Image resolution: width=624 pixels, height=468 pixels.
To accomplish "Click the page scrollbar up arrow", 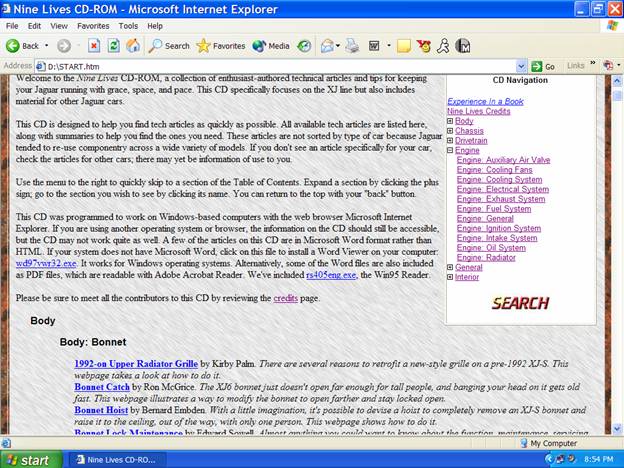I will point(617,81).
